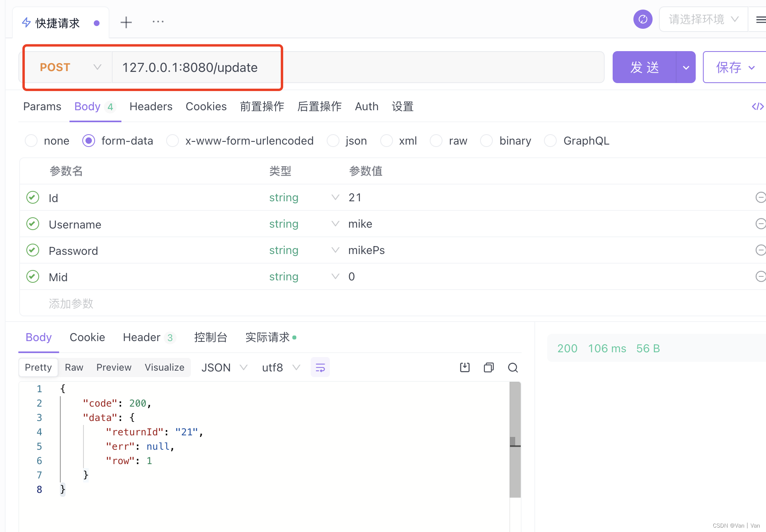This screenshot has height=532, width=766.
Task: Download the response body
Action: tap(464, 367)
